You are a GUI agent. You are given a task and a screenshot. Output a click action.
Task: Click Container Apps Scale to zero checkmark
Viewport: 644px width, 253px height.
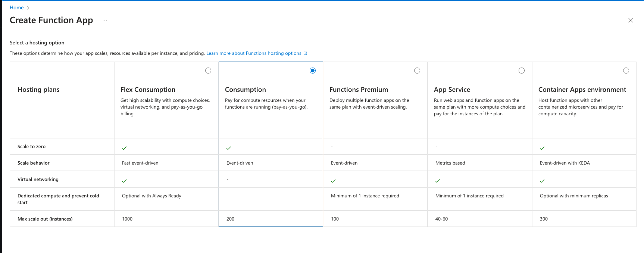coord(542,148)
